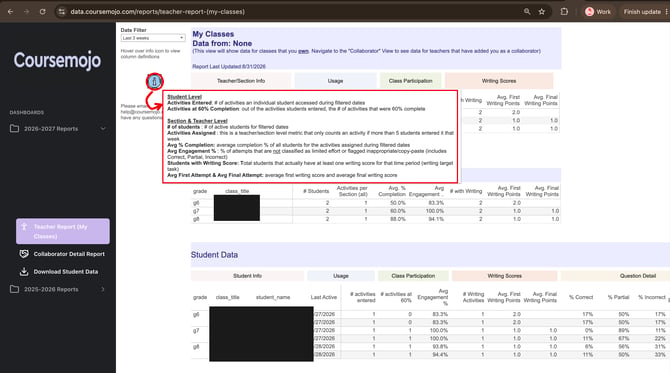Select the Teacher/Section Info header tab

pos(241,81)
